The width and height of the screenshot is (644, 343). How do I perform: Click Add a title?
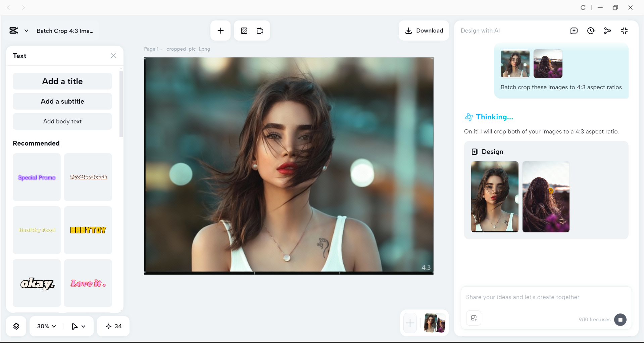(x=62, y=81)
